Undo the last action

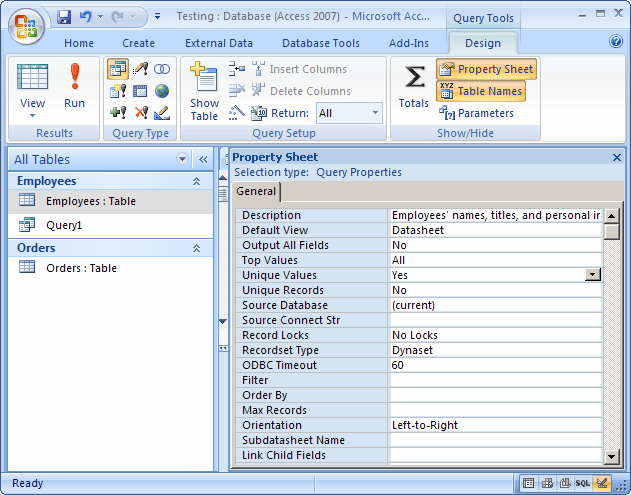[x=85, y=17]
